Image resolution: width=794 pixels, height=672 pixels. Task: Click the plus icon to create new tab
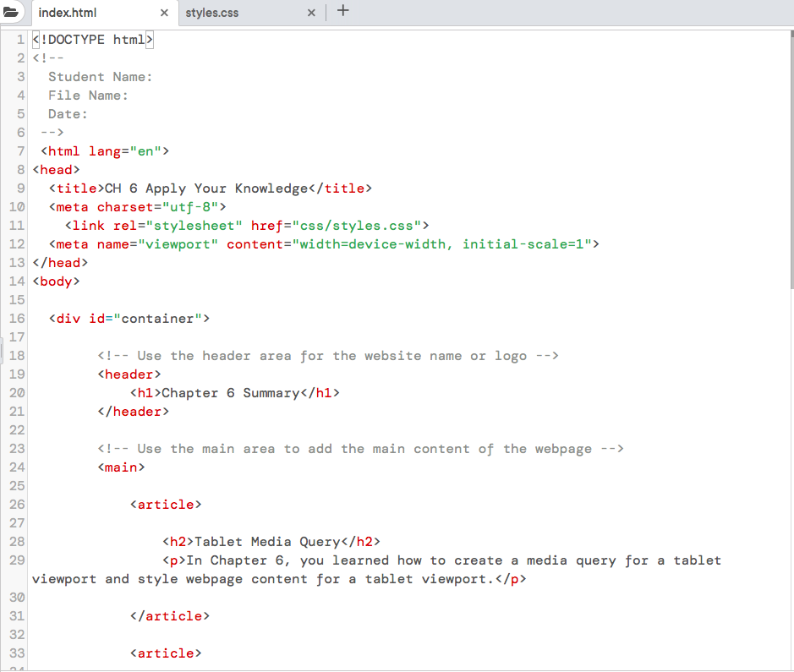click(343, 11)
